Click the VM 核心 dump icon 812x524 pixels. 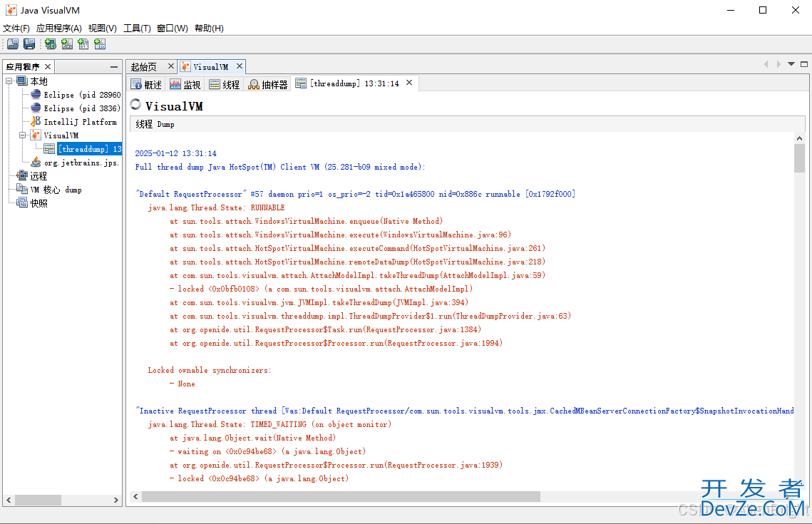click(x=22, y=189)
